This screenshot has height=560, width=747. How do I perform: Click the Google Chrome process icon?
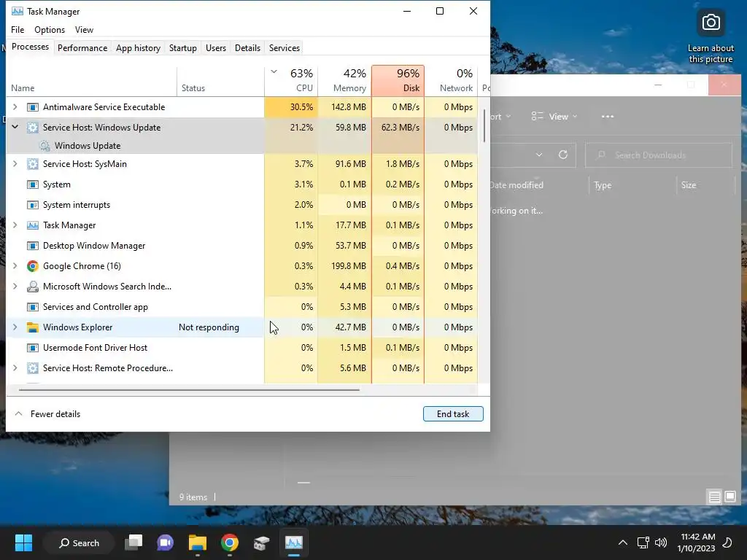pos(32,266)
